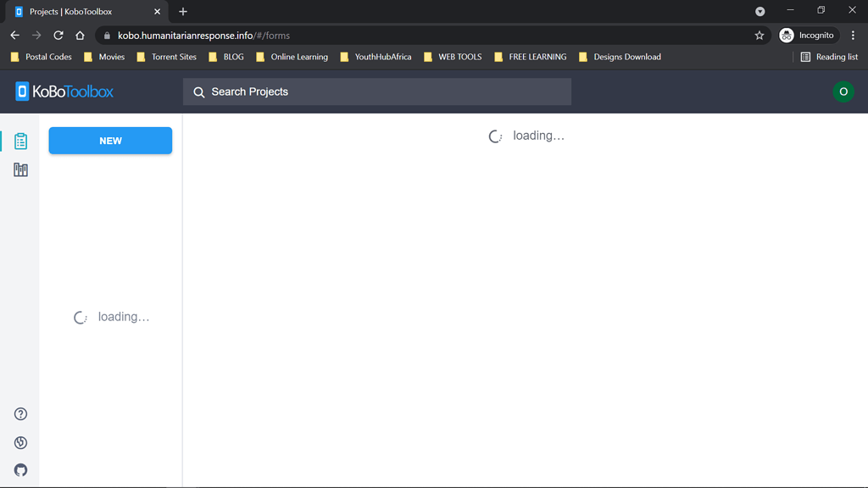The width and height of the screenshot is (868, 488).
Task: Switch to the Projects | KoboToolbox tab
Action: tap(81, 12)
